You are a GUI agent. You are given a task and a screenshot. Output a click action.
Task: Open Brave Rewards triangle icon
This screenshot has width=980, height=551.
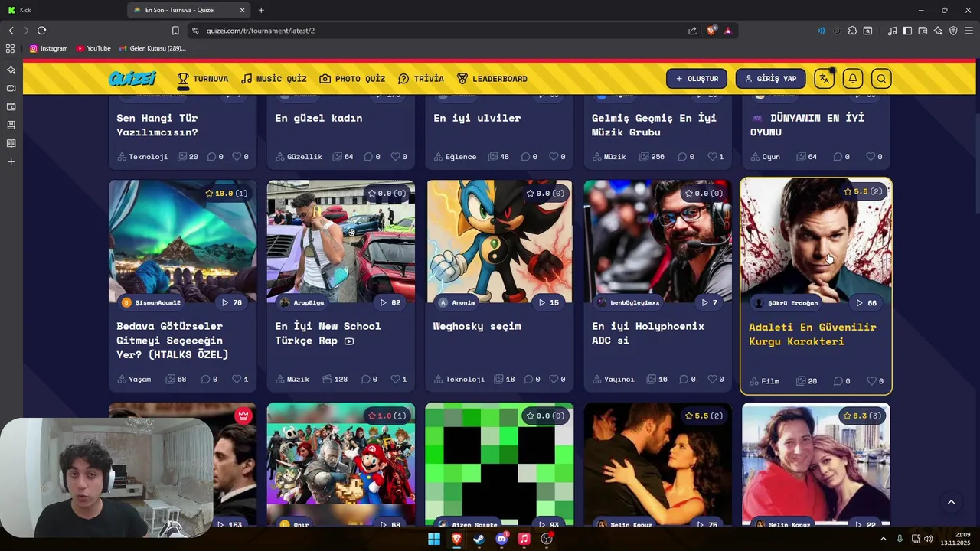click(728, 31)
